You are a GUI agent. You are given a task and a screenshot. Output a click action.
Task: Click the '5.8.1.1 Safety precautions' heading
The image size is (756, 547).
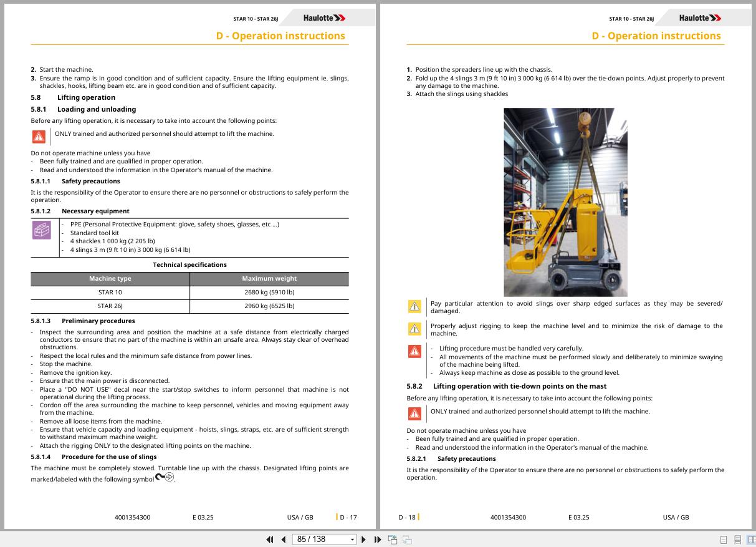(75, 181)
